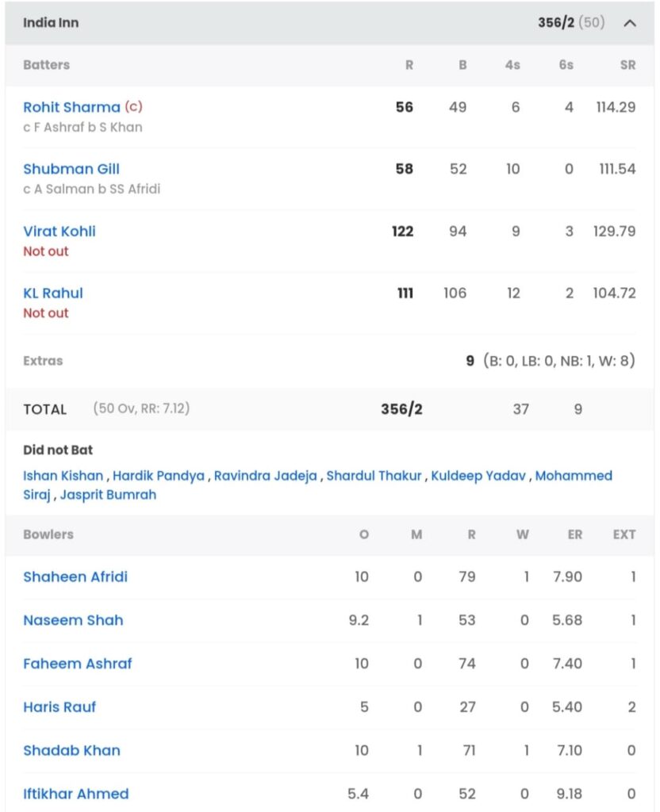Open Haris Rauf bowler profile
Screen dimensions: 660x812
point(59,707)
